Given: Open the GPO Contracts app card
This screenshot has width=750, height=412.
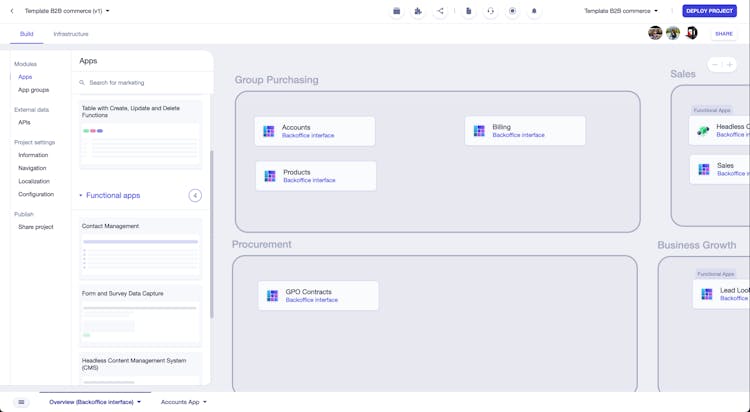Looking at the screenshot, I should (318, 296).
